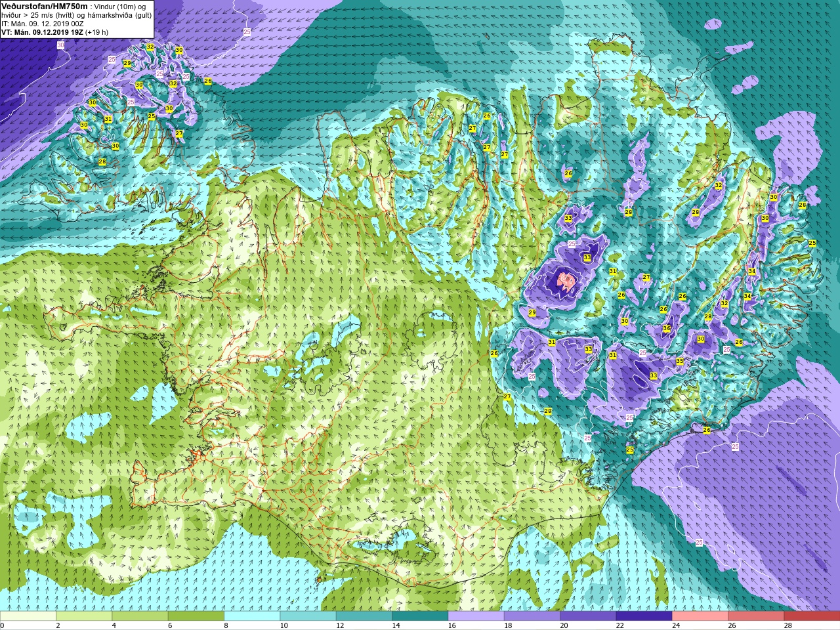840x630 pixels.
Task: Select the 24–26 m/s light pink legend swatch
Action: pyautogui.click(x=700, y=616)
